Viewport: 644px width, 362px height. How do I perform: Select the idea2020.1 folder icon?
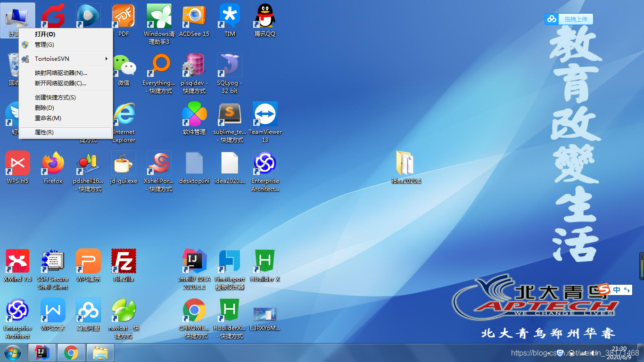click(x=406, y=163)
